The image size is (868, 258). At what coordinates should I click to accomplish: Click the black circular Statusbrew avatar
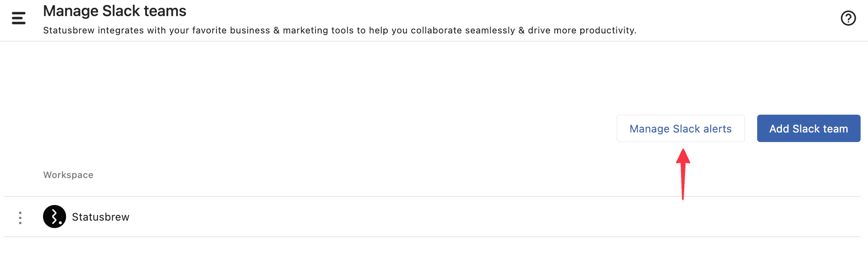coord(54,217)
